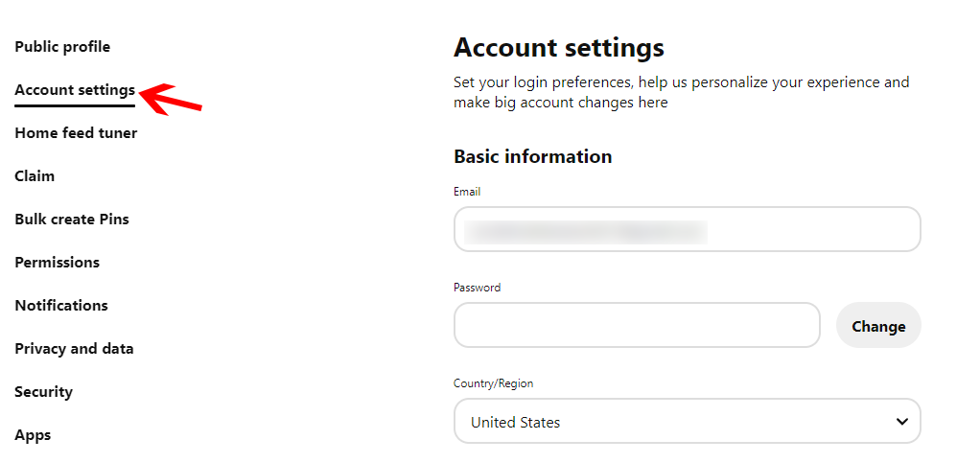Screen dimensions: 980x463
Task: Click the Email field label
Action: 467,192
